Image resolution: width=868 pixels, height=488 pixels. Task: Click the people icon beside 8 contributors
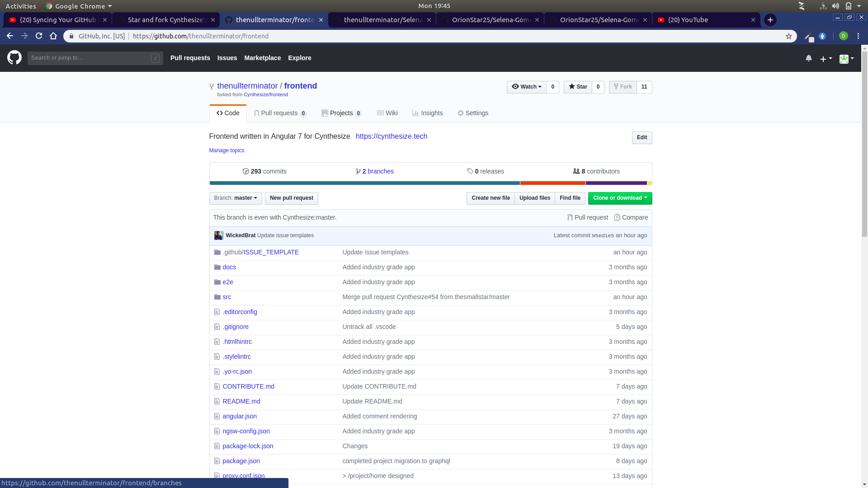[x=576, y=171]
